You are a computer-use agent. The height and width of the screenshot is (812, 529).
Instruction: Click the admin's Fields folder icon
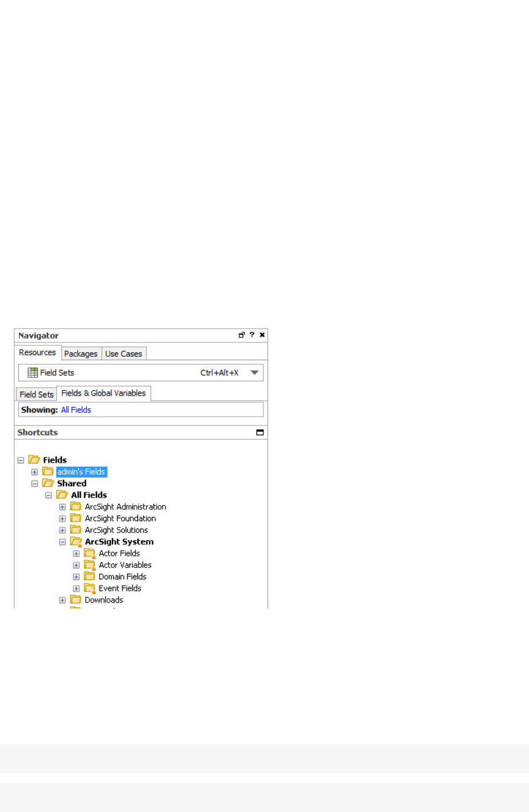48,472
